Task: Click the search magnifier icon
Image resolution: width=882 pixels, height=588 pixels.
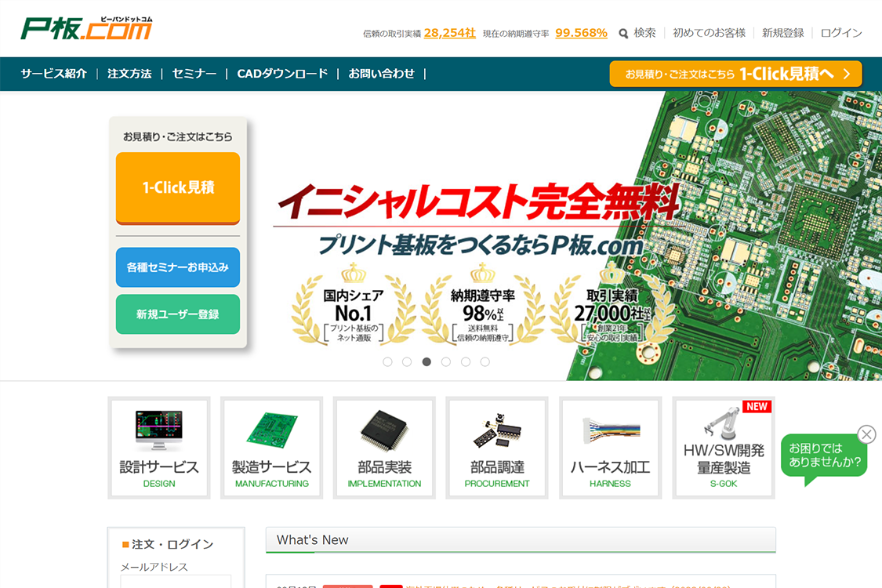Action: [x=623, y=33]
